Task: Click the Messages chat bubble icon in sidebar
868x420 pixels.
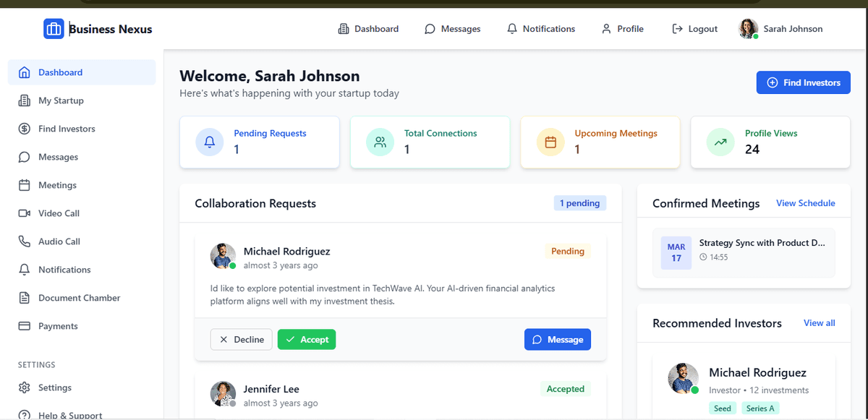Action: click(x=25, y=157)
